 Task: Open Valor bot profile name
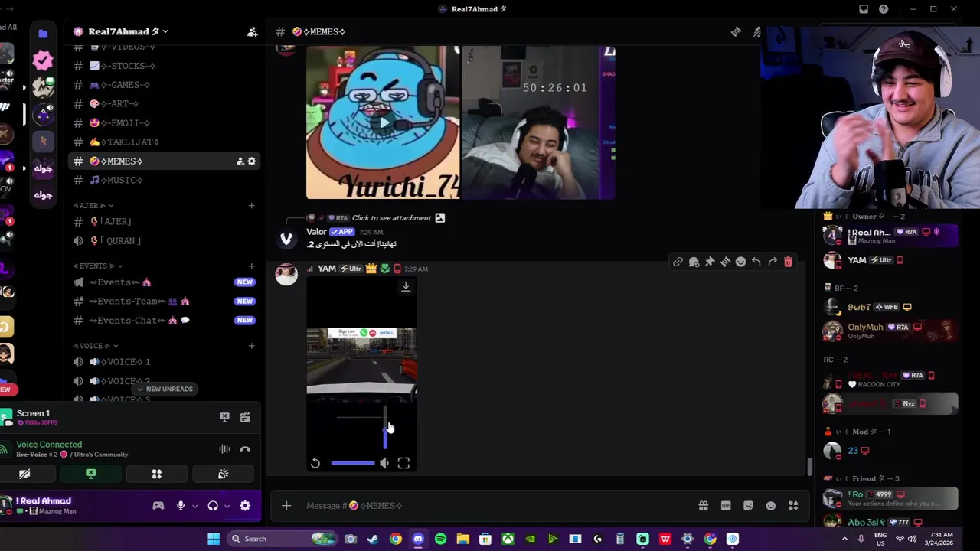coord(317,232)
